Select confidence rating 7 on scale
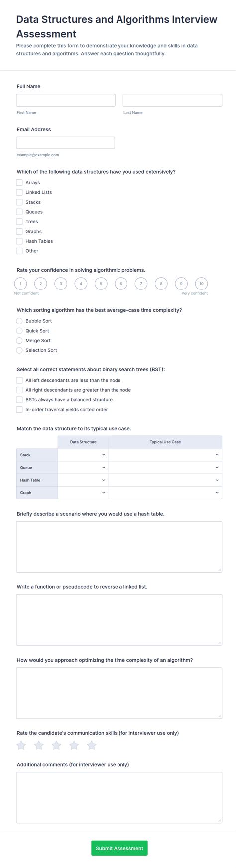Image resolution: width=236 pixels, height=868 pixels. click(141, 284)
